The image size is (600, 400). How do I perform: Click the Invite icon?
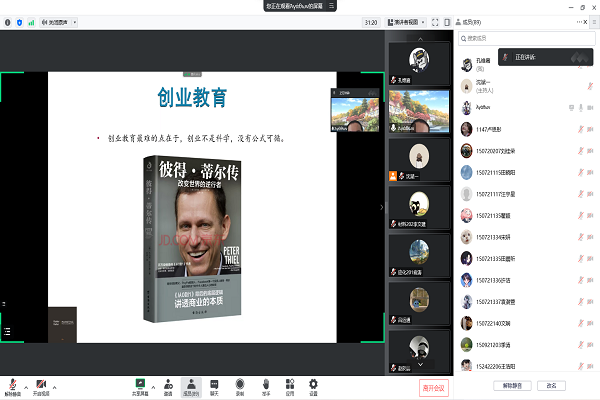[x=168, y=387]
